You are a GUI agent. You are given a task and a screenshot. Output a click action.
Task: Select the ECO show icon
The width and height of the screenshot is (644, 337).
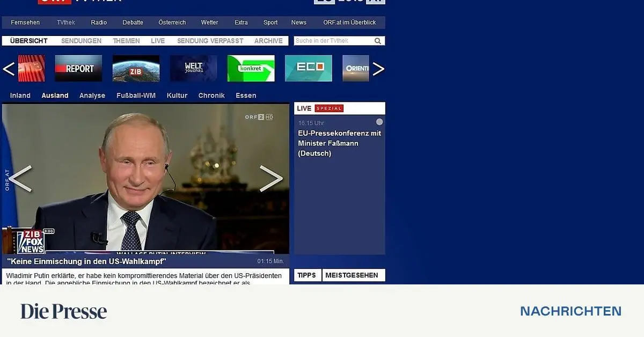point(308,68)
